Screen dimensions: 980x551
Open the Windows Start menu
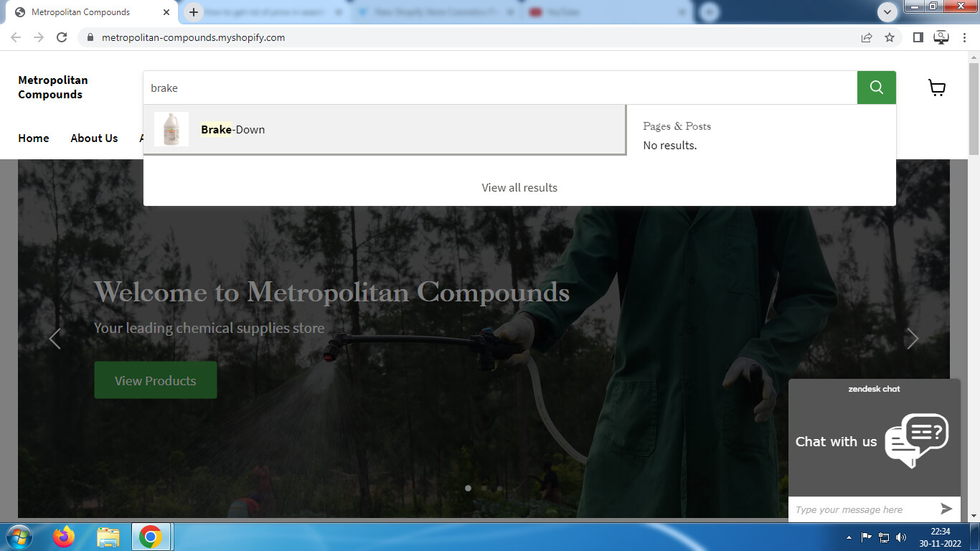tap(19, 537)
